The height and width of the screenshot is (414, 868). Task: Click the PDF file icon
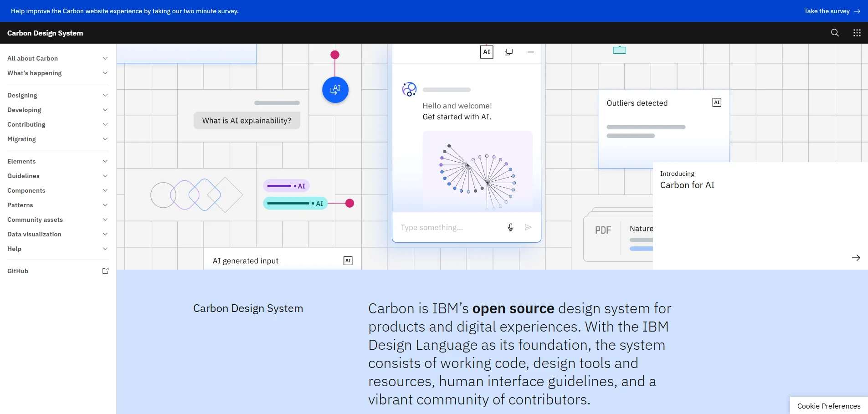[603, 230]
